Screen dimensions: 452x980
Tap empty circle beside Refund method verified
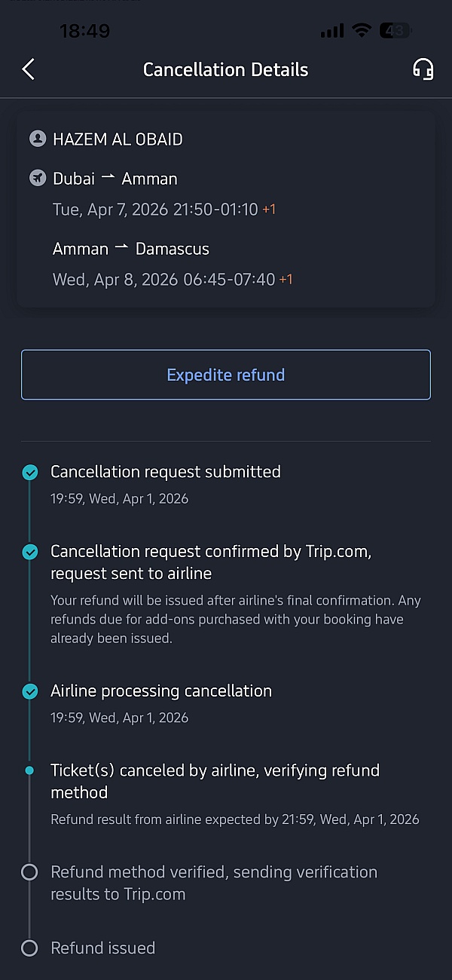(x=29, y=872)
